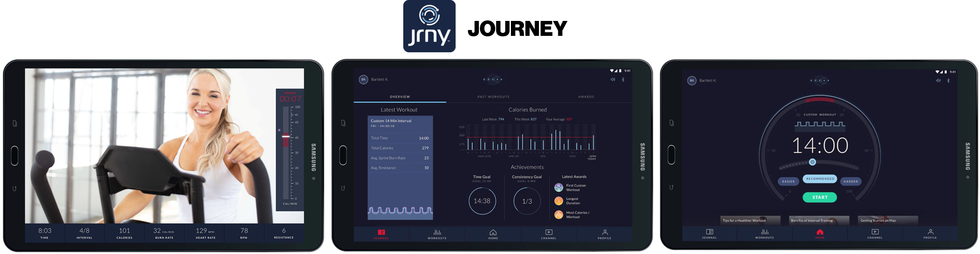980x254 pixels.
Task: Open Channel icon in the middle tablet
Action: (x=549, y=234)
